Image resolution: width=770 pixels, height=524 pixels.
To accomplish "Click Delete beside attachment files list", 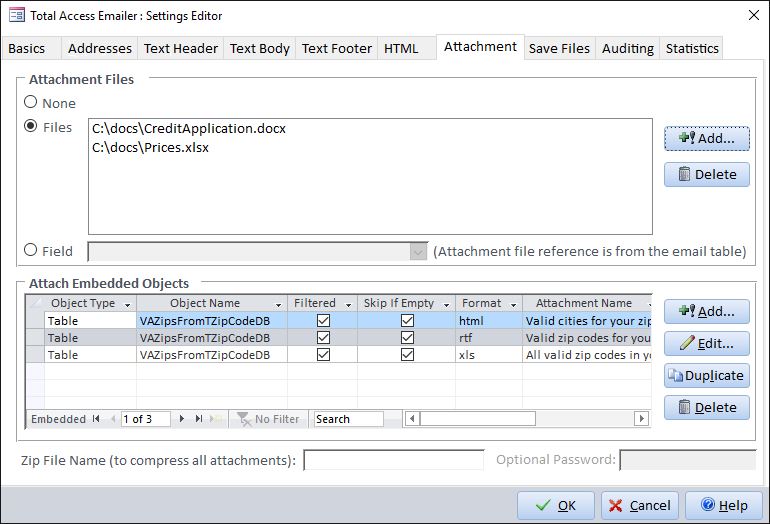I will (706, 174).
